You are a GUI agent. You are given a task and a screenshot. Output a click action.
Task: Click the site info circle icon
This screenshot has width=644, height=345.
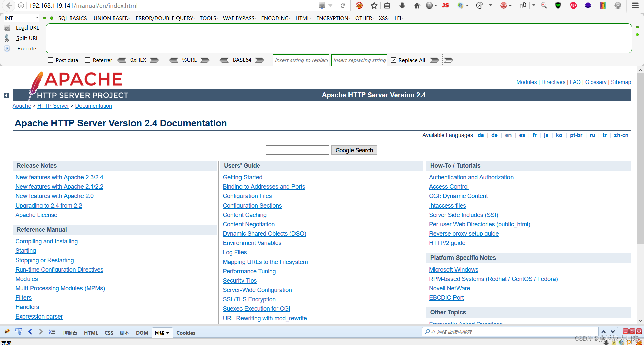click(21, 5)
